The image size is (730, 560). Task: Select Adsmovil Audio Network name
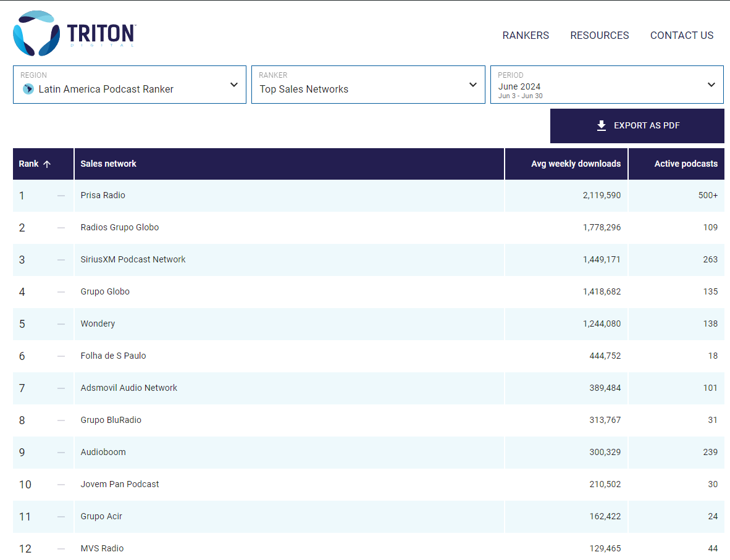tap(129, 388)
